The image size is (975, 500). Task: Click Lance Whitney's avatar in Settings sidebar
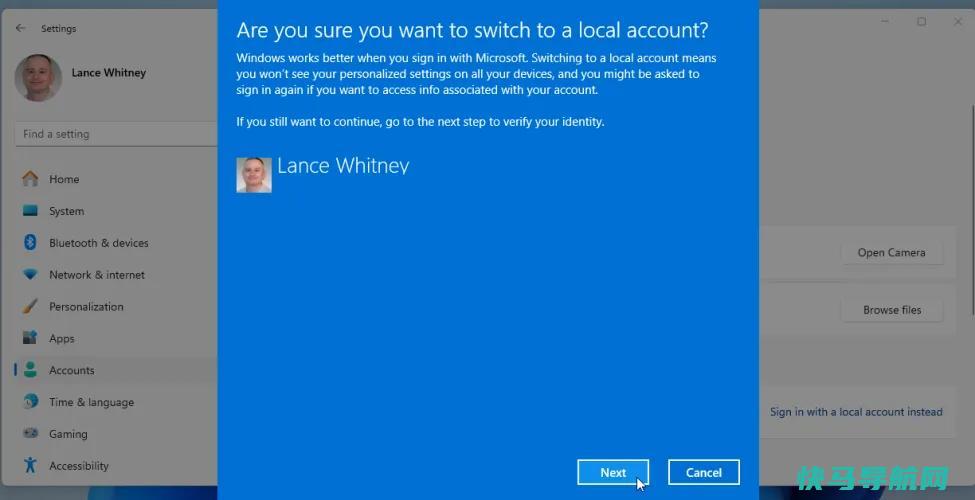[x=39, y=78]
